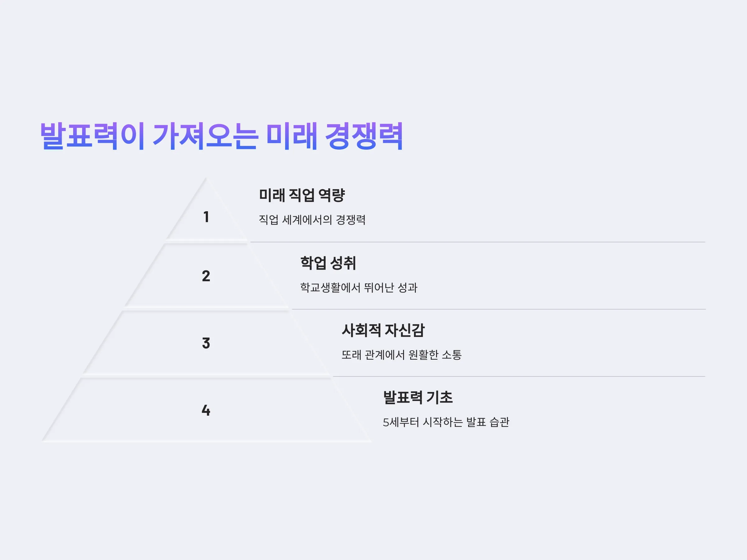747x560 pixels.
Task: Click the text 학교생활에서 뛰어난 성과
Action: (x=359, y=287)
